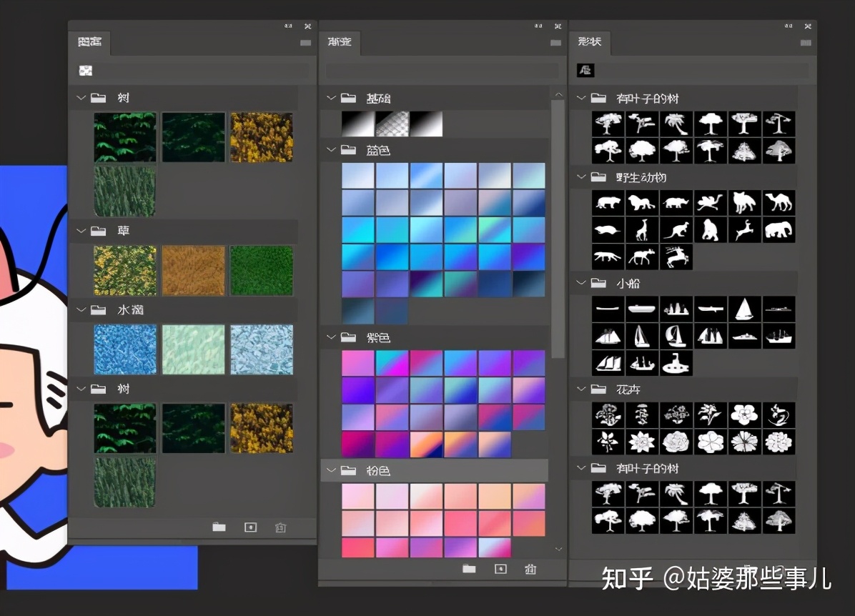Click the show more gradients chevron
This screenshot has height=616, width=855.
pyautogui.click(x=558, y=549)
